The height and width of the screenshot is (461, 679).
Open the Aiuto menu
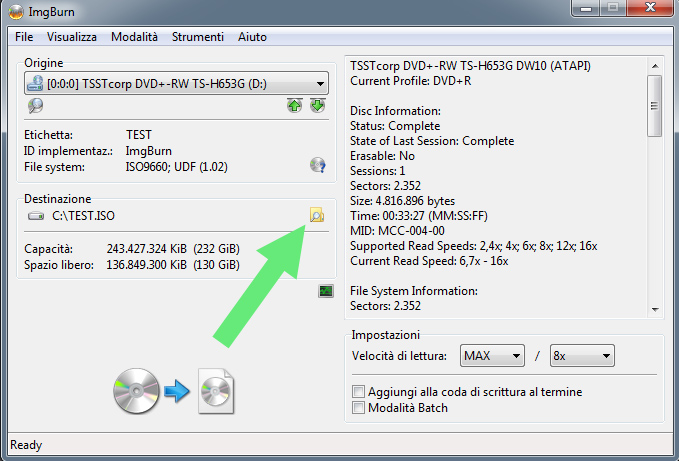252,37
